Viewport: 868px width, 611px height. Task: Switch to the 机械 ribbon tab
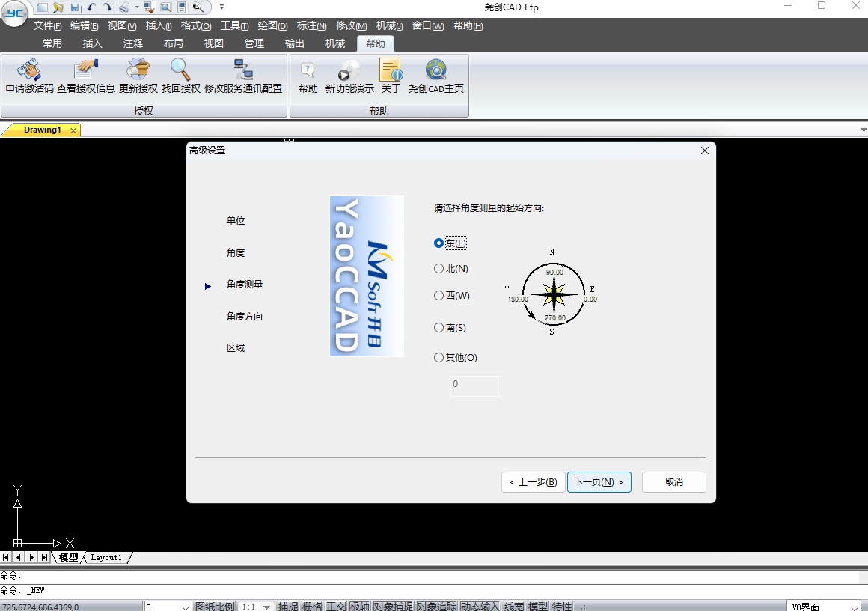[x=335, y=43]
